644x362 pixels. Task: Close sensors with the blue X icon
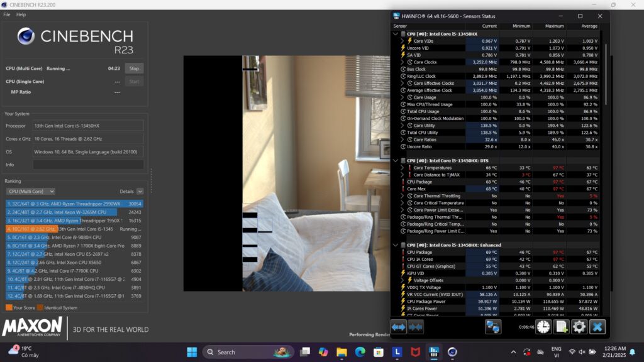[597, 327]
